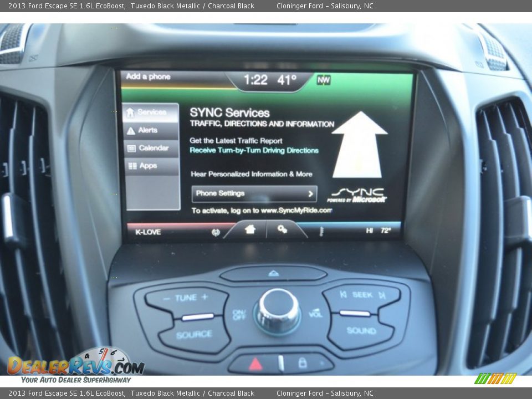Open settings via the gear-and-key icon
Screen dimensions: 532x399
(283, 229)
